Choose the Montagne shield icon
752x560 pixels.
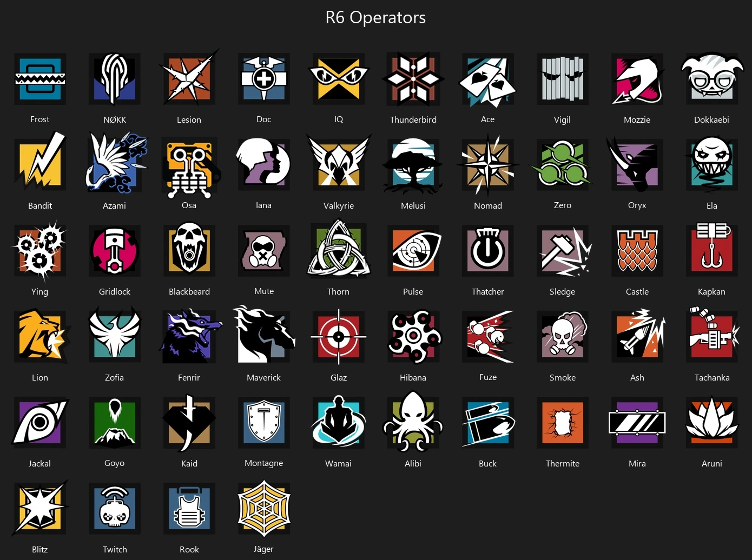click(x=264, y=423)
